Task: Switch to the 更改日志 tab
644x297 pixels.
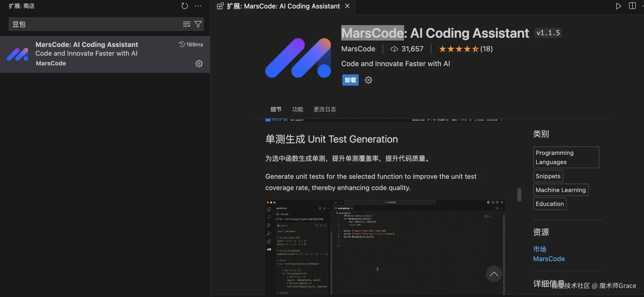Action: pos(325,110)
